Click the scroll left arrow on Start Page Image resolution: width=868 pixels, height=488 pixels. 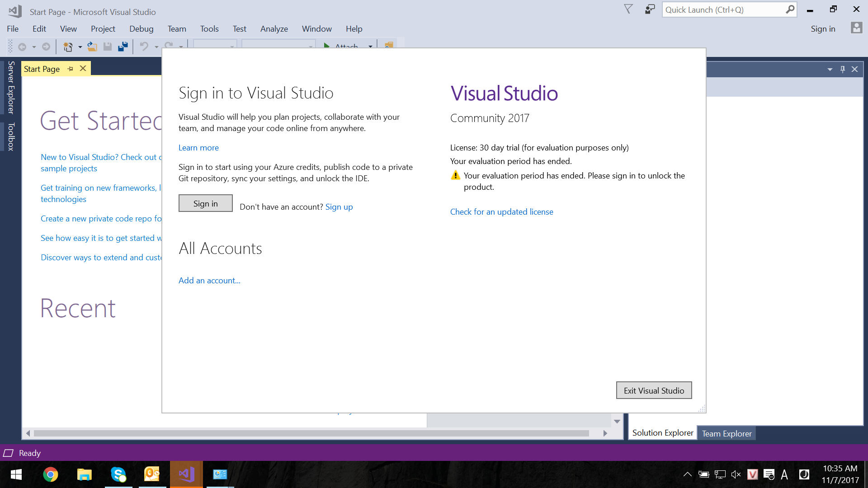[x=28, y=433]
